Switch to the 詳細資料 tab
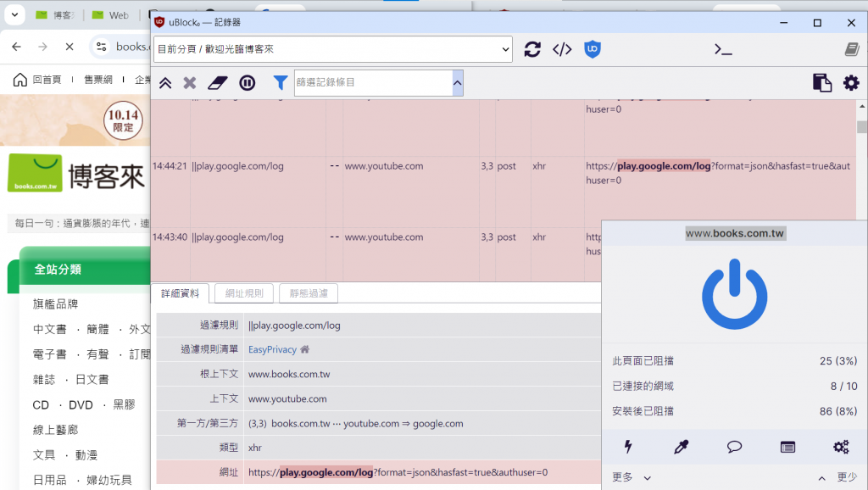868x490 pixels. click(x=180, y=293)
